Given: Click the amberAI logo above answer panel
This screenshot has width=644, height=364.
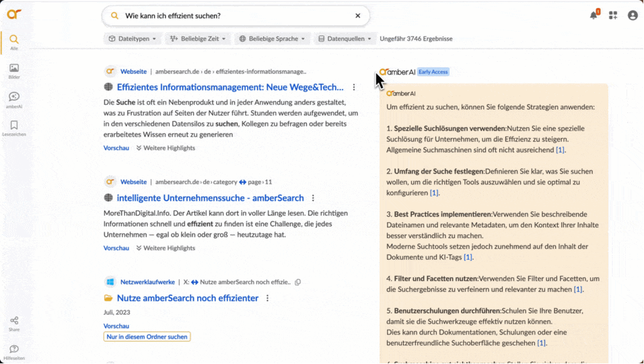Looking at the screenshot, I should 397,72.
